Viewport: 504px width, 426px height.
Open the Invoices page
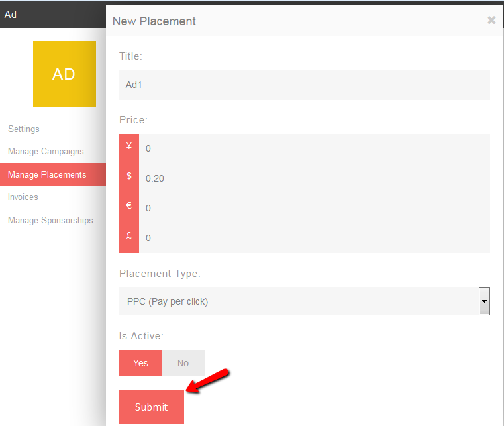click(23, 197)
